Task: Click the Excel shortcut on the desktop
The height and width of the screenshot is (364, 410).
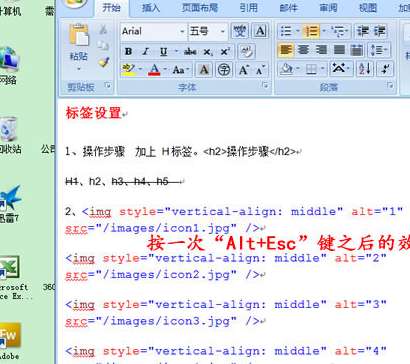Action: 10,267
